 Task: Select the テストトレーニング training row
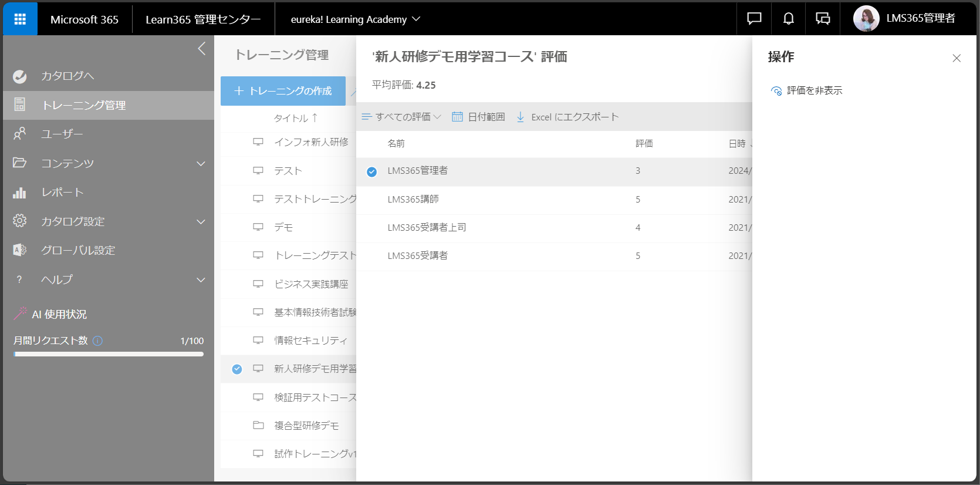click(x=288, y=199)
